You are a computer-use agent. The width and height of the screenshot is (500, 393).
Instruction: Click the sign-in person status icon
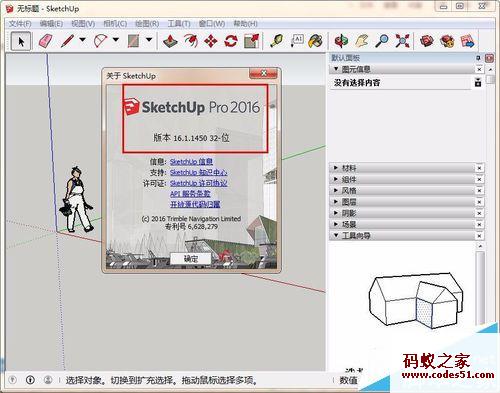[x=48, y=380]
